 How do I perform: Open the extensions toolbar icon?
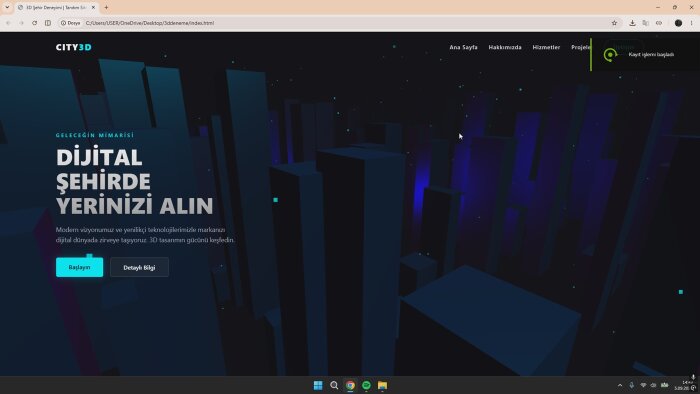(659, 23)
